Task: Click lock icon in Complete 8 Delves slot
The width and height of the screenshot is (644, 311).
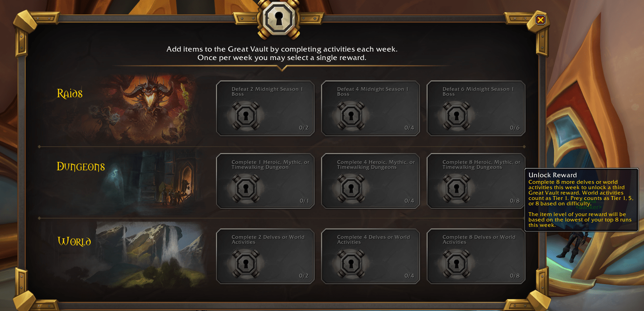Action: tap(457, 264)
